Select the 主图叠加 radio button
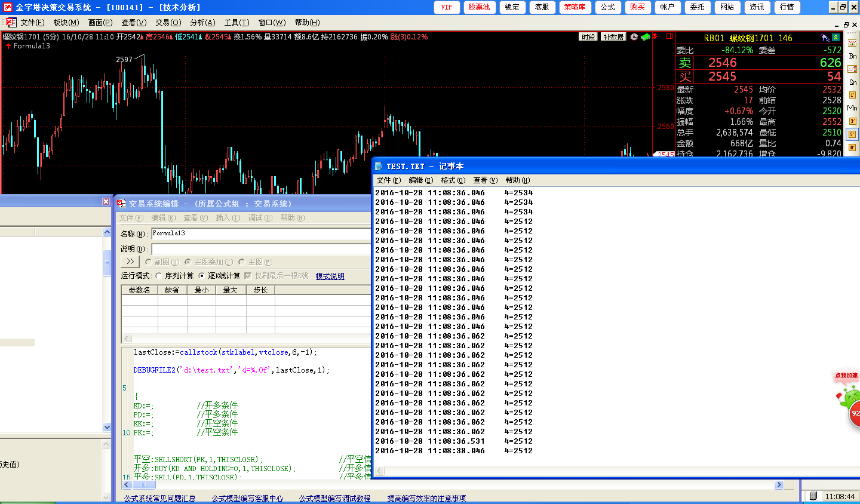The height and width of the screenshot is (504, 860). [x=188, y=262]
